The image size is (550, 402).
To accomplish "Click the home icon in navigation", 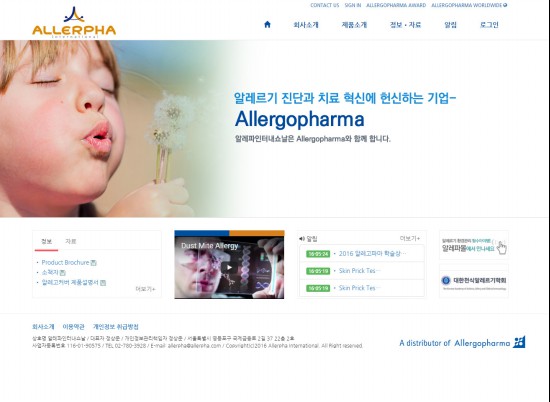I will 267,24.
